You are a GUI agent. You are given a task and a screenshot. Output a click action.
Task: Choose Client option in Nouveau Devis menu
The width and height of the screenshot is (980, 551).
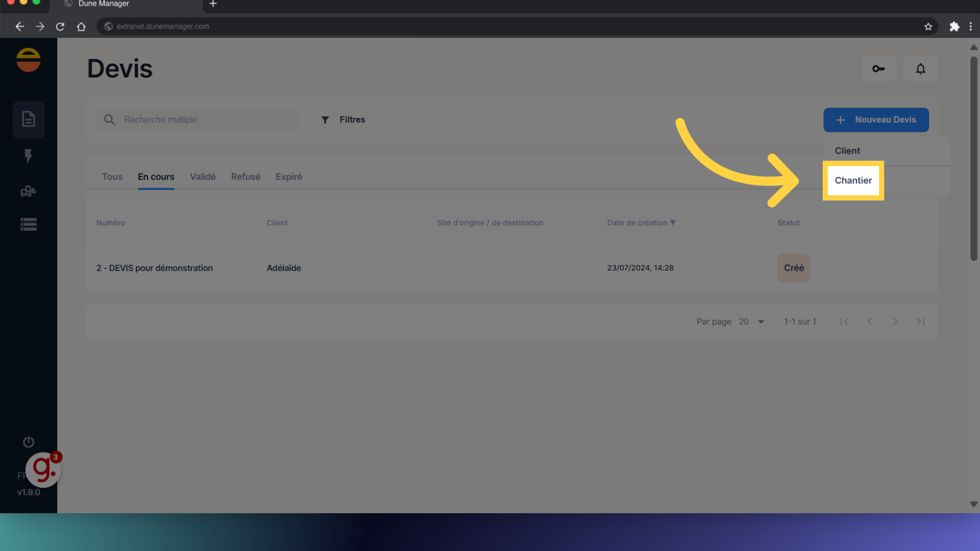[847, 151]
